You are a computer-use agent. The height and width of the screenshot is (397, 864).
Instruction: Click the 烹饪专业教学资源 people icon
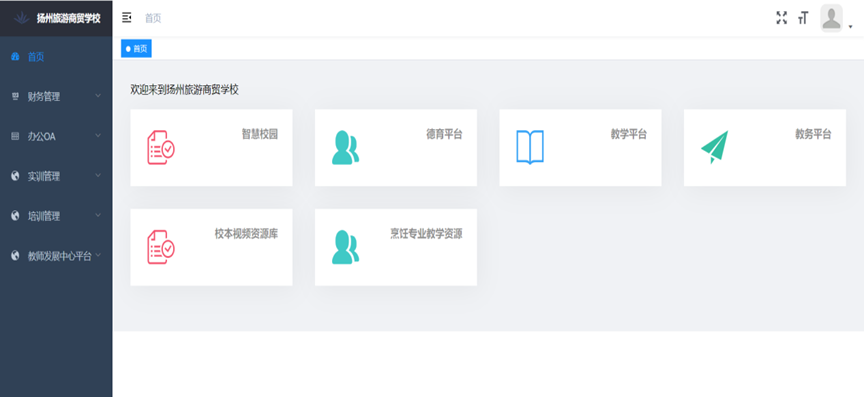345,247
